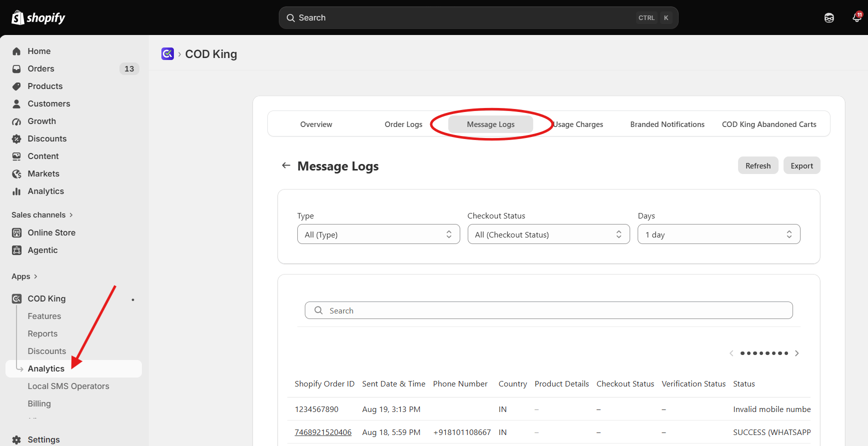Open the Home icon in sidebar
Image resolution: width=868 pixels, height=446 pixels.
coord(16,51)
